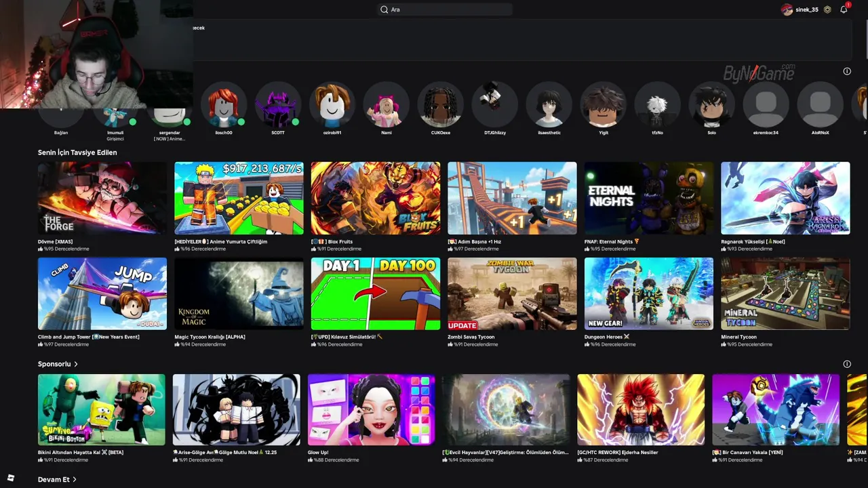The image size is (868, 488).
Task: Open Anime Yumurta Çiftliğim game thumbnail
Action: tap(239, 198)
